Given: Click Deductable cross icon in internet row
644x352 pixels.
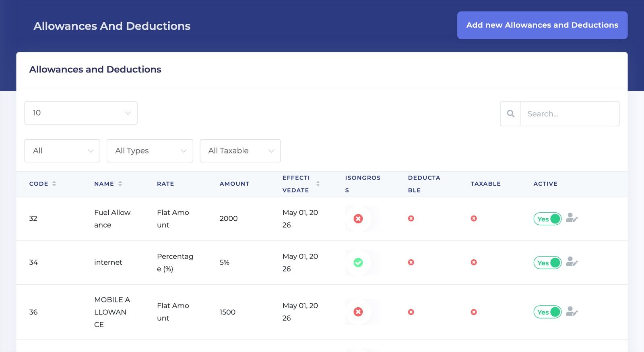Looking at the screenshot, I should click(411, 262).
